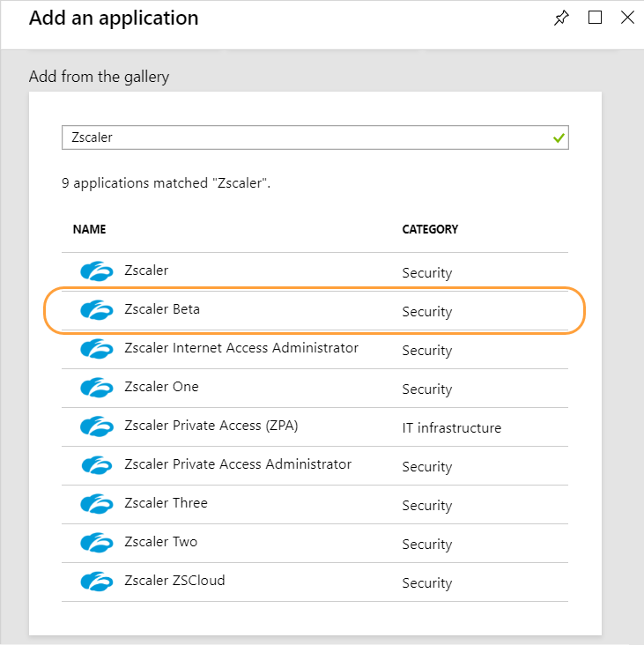This screenshot has width=644, height=645.
Task: Select the plain Zscaler application name
Action: tap(146, 271)
